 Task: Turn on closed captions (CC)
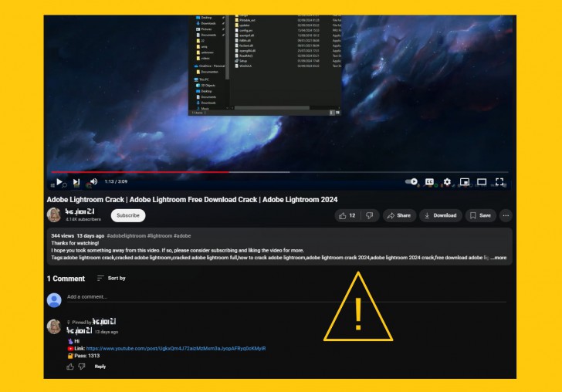[429, 182]
